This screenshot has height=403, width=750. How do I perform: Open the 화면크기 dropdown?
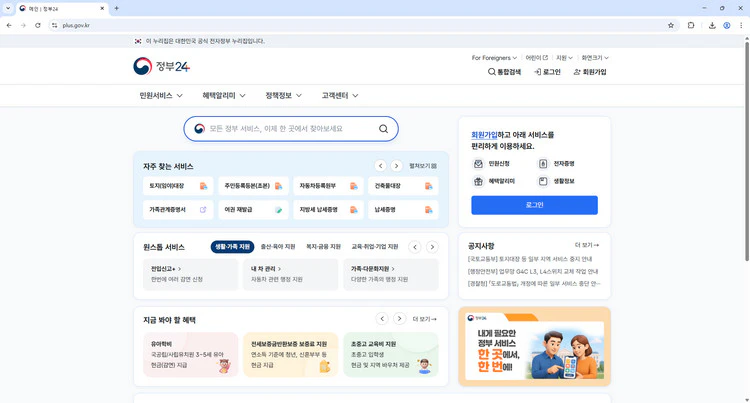pyautogui.click(x=594, y=58)
